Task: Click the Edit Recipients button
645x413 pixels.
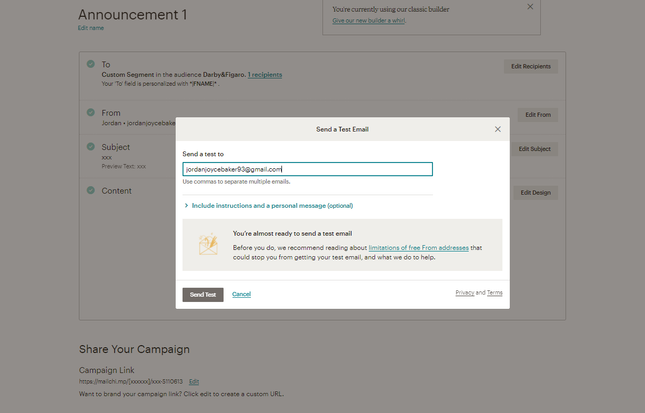Action: click(x=530, y=66)
